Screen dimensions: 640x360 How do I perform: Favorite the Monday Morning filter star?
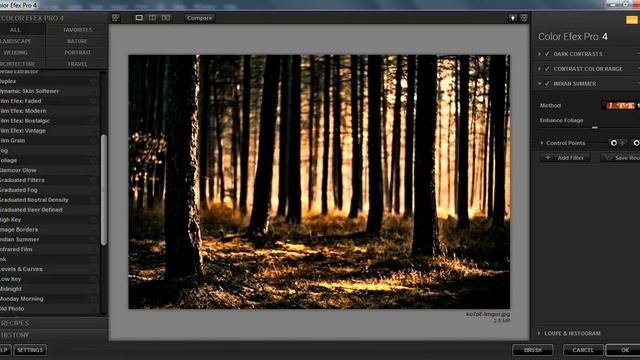coord(93,299)
